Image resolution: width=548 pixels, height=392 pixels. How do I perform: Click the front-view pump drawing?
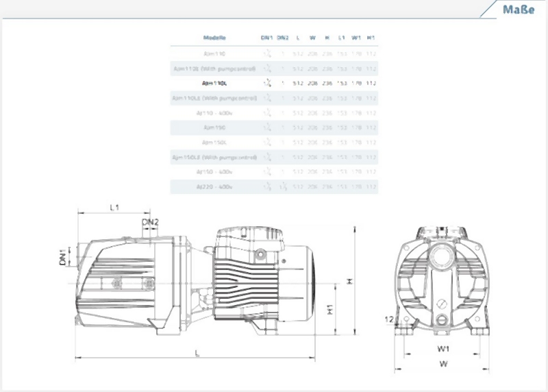coord(442,281)
